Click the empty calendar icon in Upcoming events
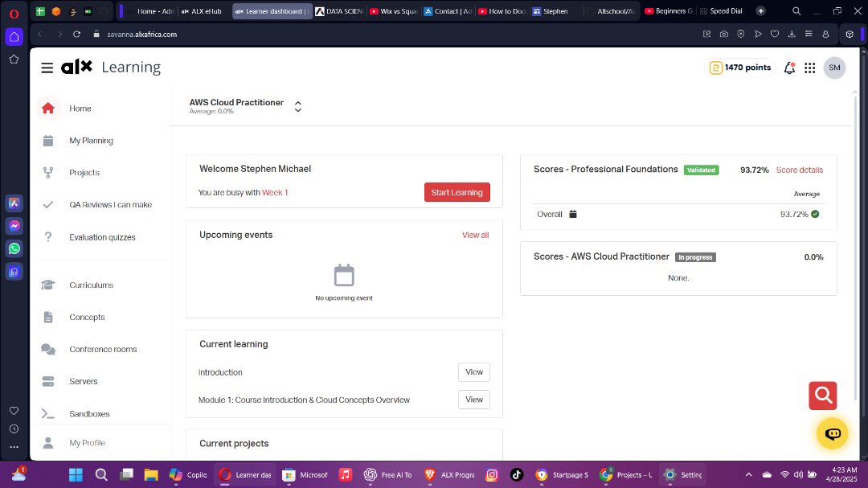Viewport: 868px width, 488px height. point(344,275)
